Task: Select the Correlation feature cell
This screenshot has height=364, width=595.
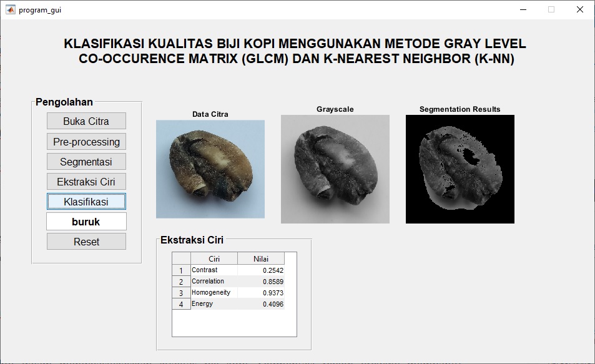Action: pos(214,282)
